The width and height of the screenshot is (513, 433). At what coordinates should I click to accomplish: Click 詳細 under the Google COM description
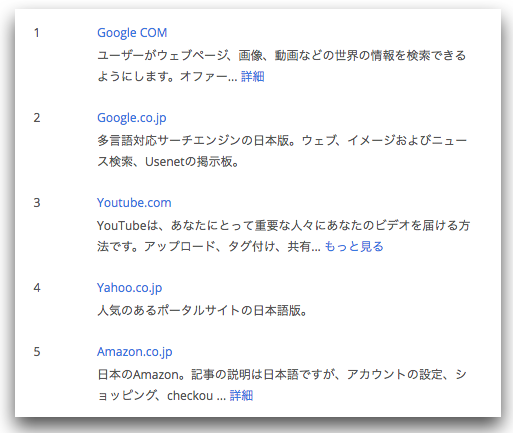click(253, 76)
